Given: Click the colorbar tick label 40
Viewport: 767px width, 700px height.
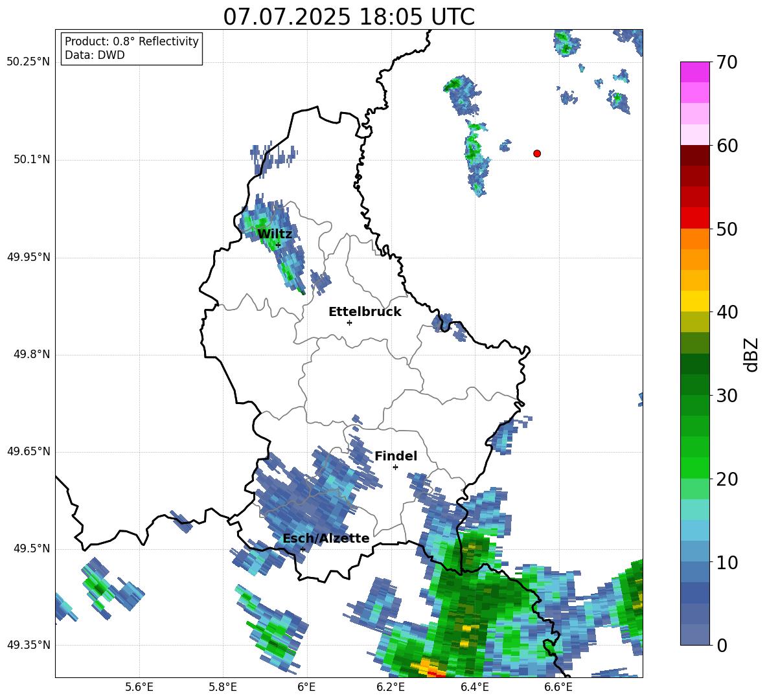Looking at the screenshot, I should tap(727, 312).
